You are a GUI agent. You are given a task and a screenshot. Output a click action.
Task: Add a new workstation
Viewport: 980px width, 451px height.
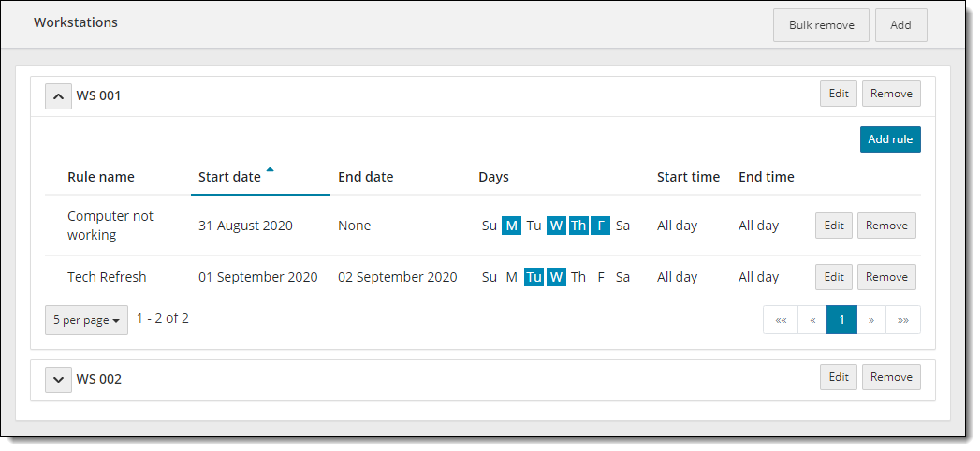coord(900,25)
